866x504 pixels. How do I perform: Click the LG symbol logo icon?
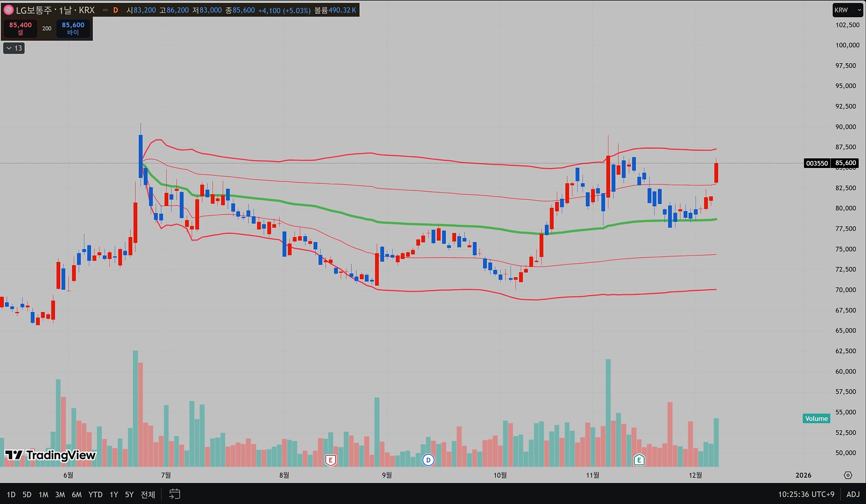tap(8, 10)
